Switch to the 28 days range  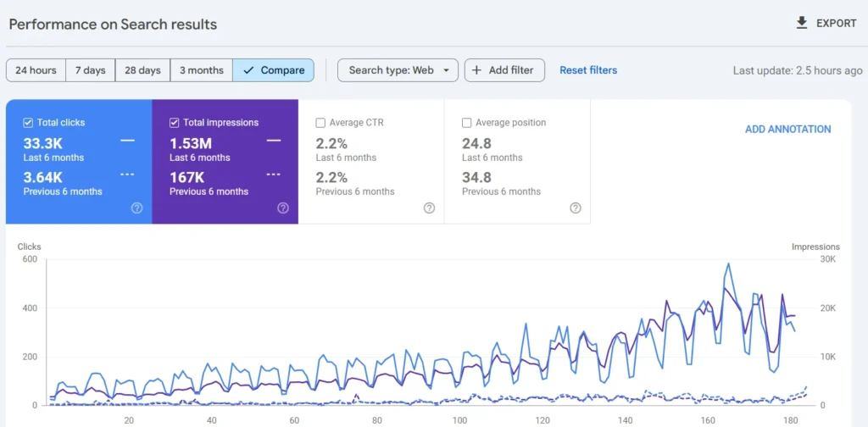142,70
